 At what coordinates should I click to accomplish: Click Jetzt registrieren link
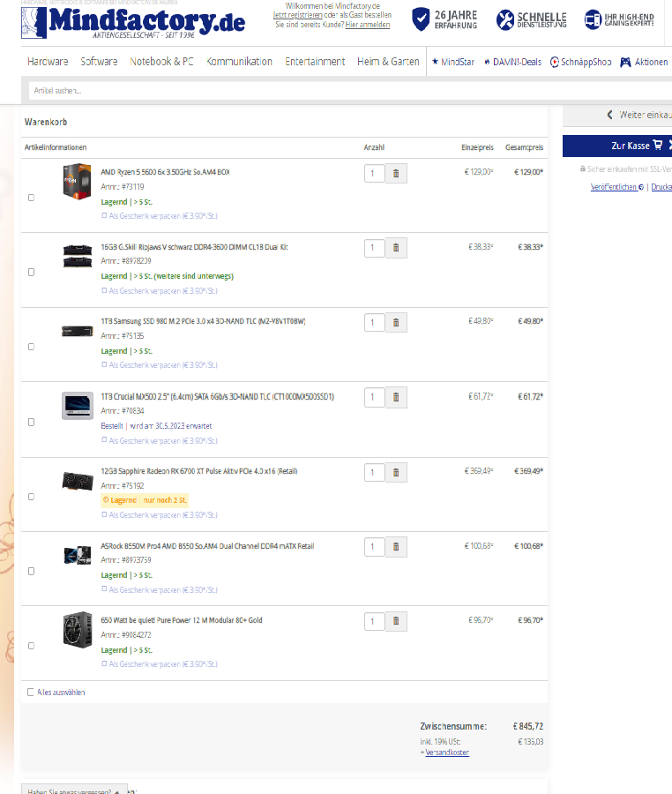(297, 15)
